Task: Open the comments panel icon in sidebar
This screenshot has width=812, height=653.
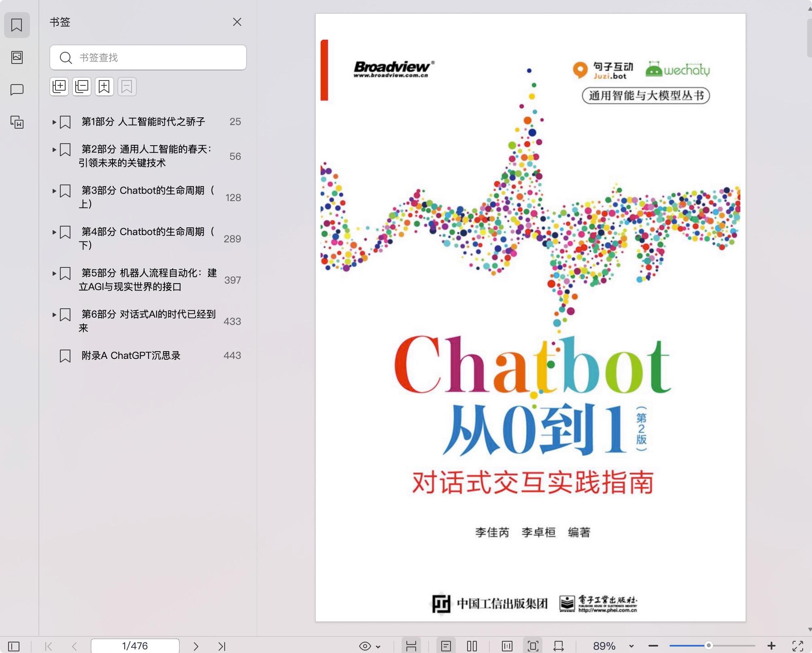Action: 17,89
